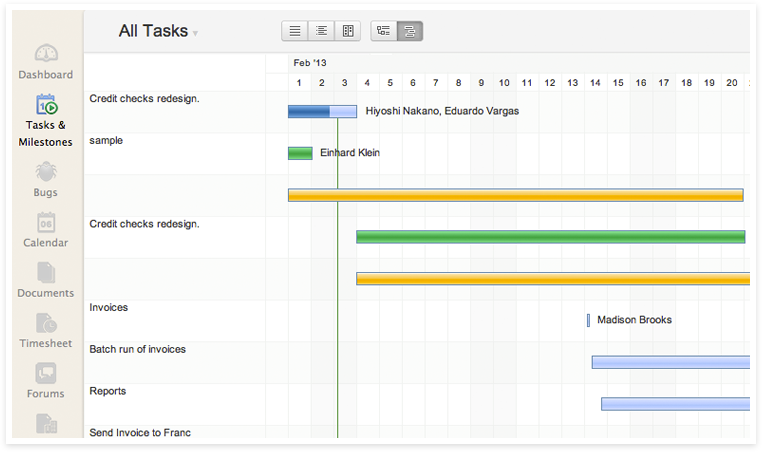Open the Invoices task row
The image size is (762, 452).
point(109,308)
